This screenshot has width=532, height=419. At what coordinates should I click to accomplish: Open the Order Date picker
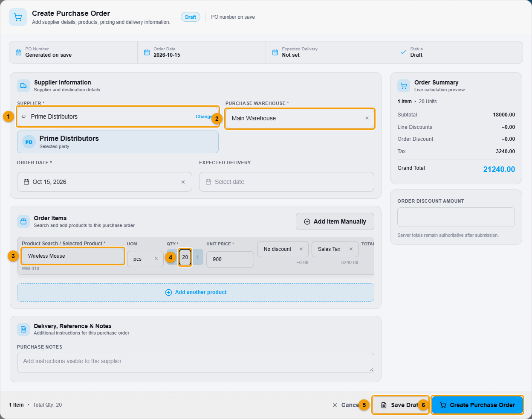click(104, 182)
